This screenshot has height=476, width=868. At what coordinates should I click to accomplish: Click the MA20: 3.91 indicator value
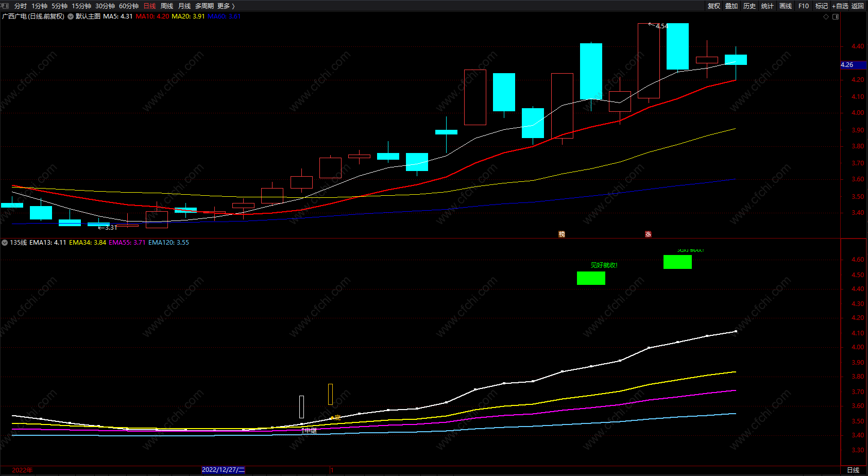click(x=188, y=16)
